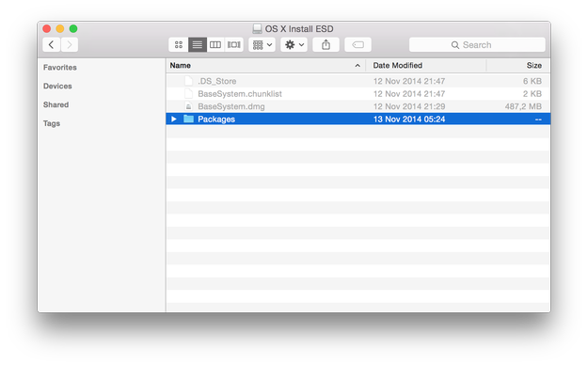
Task: Click the Tags sidebar heading
Action: tap(52, 123)
